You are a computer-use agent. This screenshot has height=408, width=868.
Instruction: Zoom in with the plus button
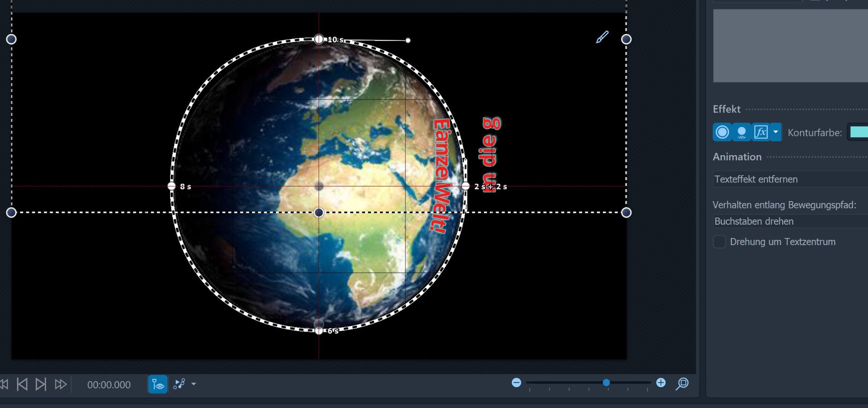click(661, 383)
